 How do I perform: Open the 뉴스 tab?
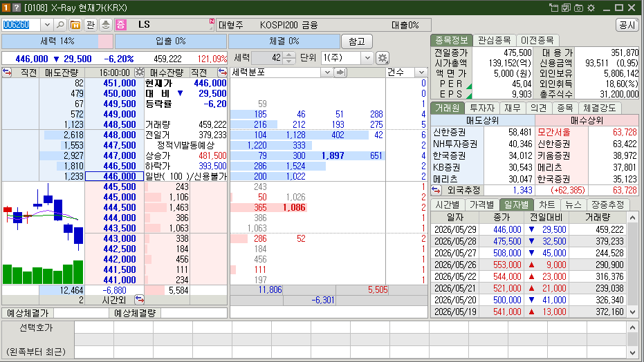[x=573, y=204]
